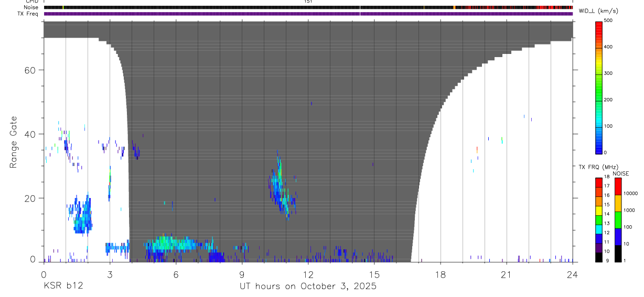Image resolution: width=644 pixels, height=297 pixels.
Task: Click the yellow 14 MHz swatch in TX FRQ legend
Action: 599,211
